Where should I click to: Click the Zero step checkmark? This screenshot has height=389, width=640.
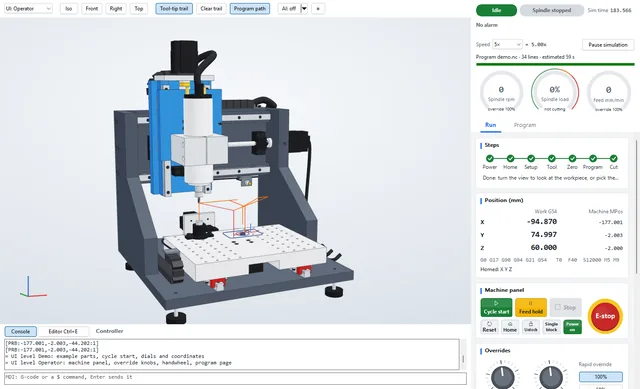572,158
